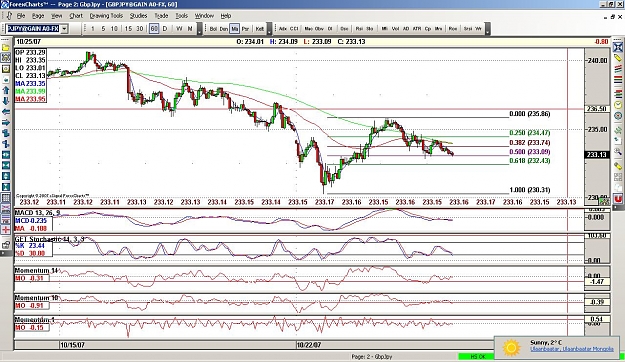Switch to 15-minute interval
The width and height of the screenshot is (625, 362).
point(128,29)
